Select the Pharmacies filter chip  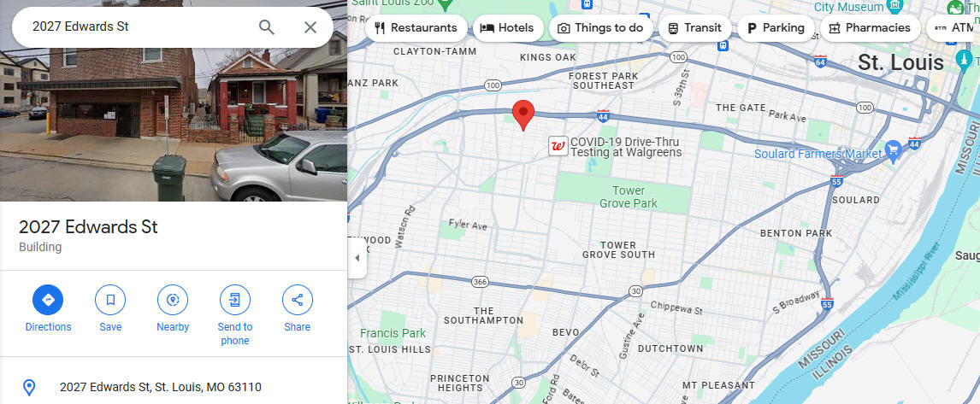[870, 28]
